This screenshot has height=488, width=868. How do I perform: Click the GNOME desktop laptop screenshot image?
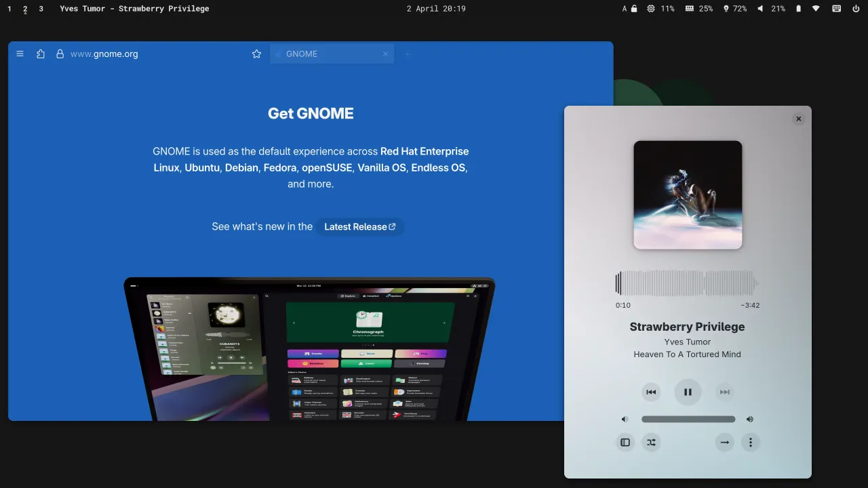tap(309, 348)
